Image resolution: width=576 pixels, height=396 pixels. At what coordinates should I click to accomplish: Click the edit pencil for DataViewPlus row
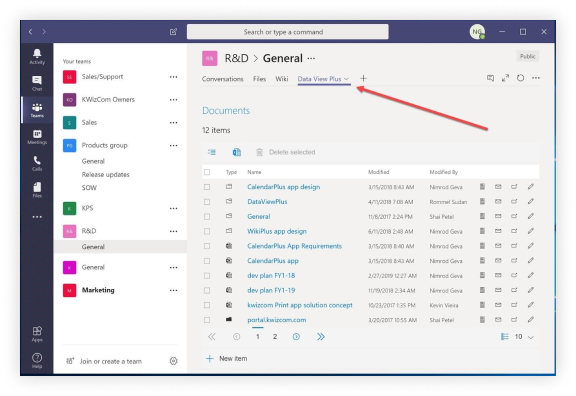530,202
